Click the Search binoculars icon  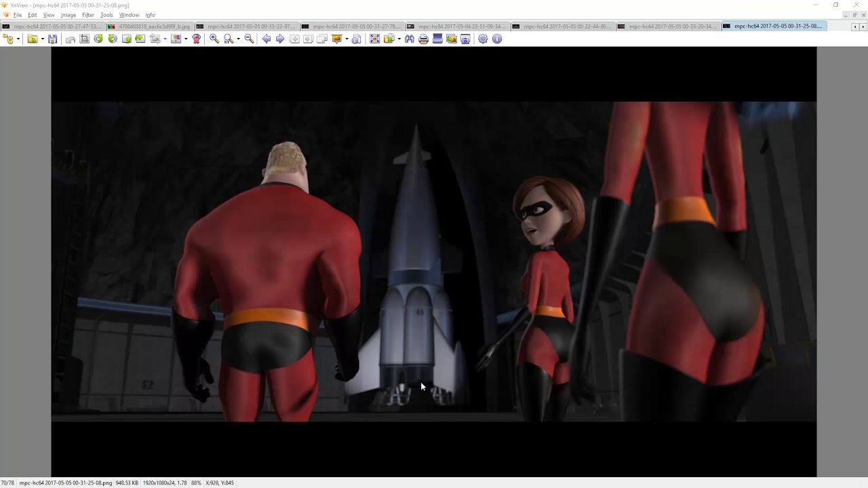pos(410,39)
